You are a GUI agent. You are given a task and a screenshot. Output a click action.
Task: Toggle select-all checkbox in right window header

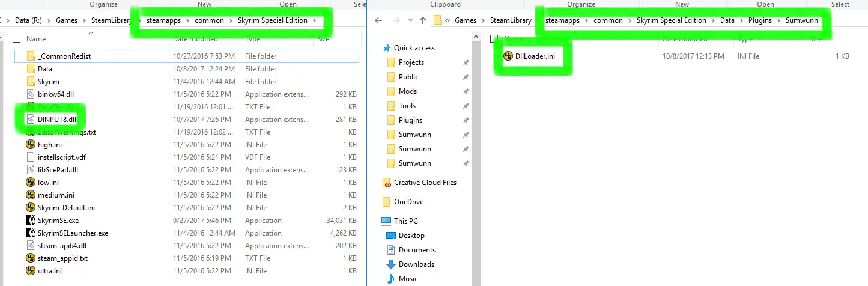point(494,39)
